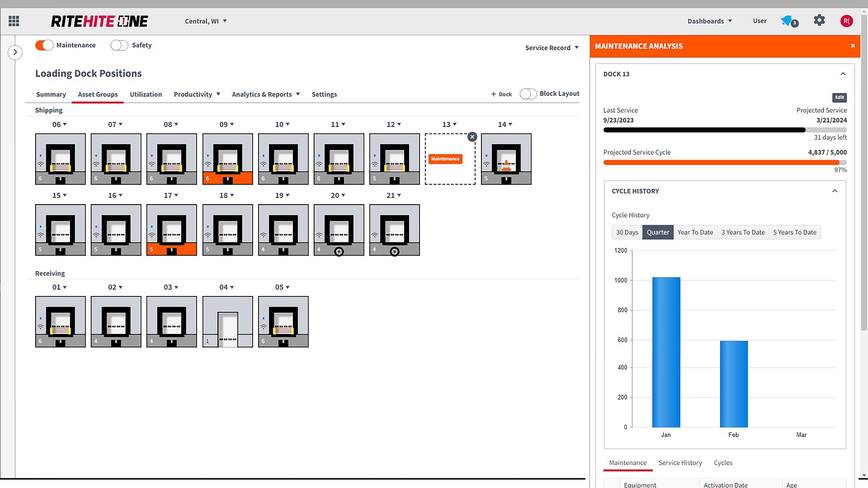Open the Analytics & Reports dropdown menu
The width and height of the screenshot is (868, 488).
click(266, 94)
